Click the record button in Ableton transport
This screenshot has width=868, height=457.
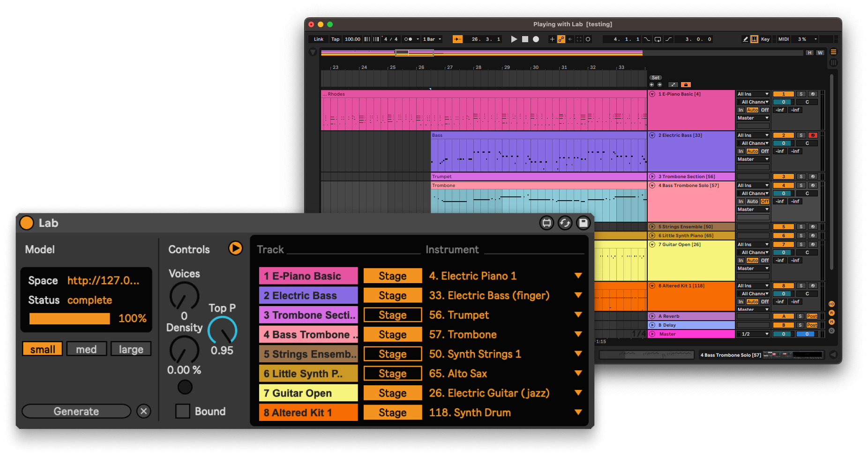coord(536,39)
